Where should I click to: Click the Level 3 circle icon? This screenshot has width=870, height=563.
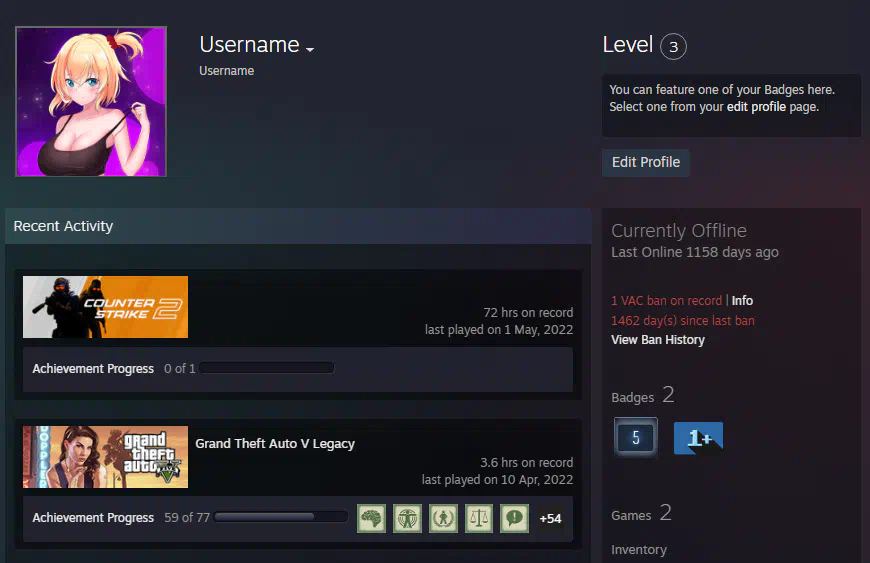(x=673, y=46)
